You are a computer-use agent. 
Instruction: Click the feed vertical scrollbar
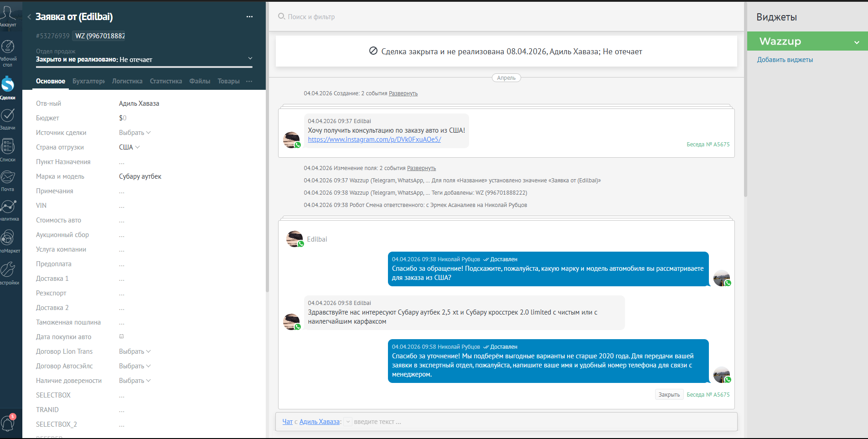745,99
